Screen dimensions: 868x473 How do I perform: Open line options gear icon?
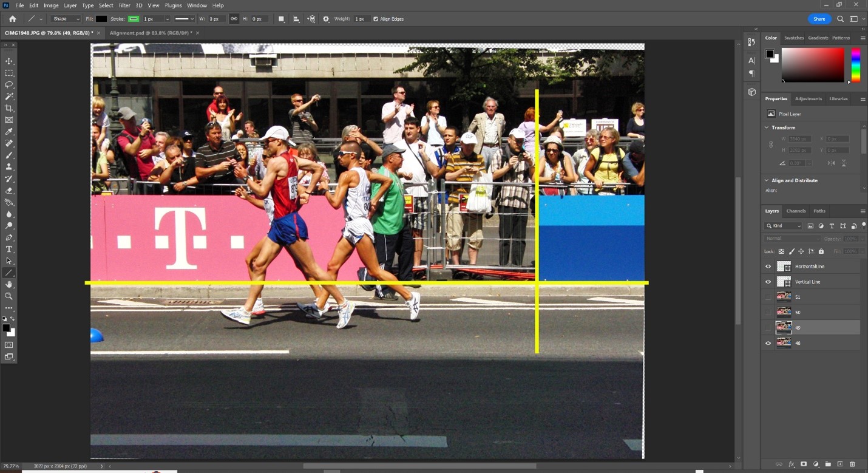click(x=326, y=19)
